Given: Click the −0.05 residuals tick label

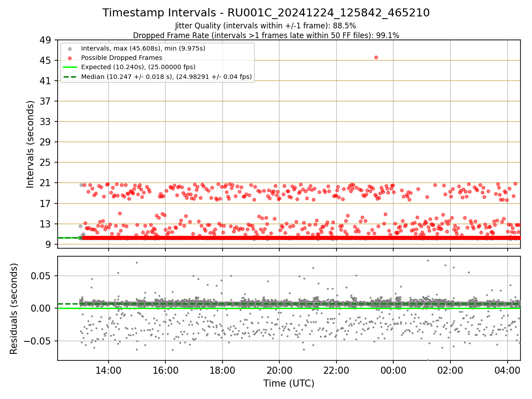Looking at the screenshot, I should point(37,341).
